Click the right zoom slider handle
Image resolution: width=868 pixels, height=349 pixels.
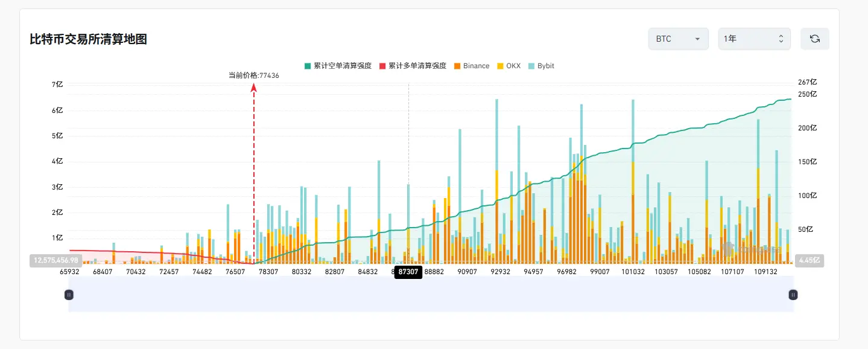(x=793, y=295)
